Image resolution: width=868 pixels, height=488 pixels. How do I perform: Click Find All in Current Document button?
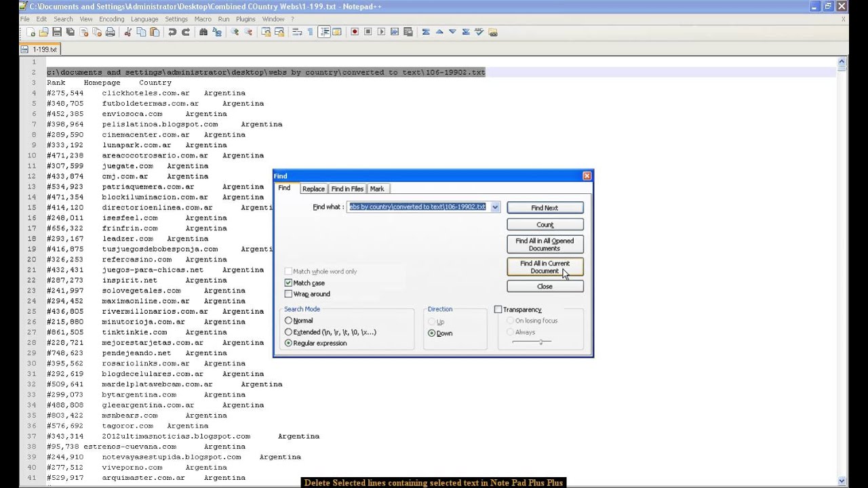(x=545, y=267)
